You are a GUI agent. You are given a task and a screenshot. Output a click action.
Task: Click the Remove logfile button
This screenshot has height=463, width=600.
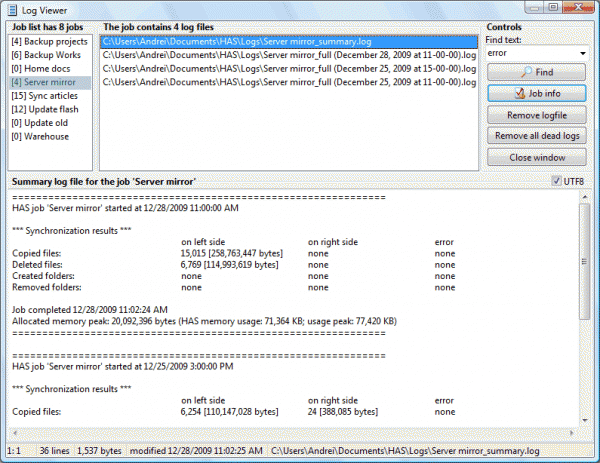coord(536,115)
